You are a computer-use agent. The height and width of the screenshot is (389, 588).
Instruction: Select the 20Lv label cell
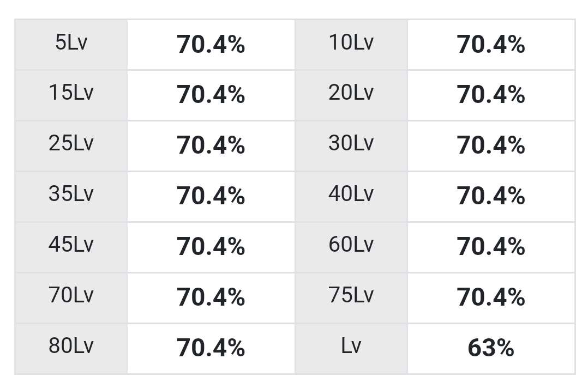pyautogui.click(x=351, y=95)
